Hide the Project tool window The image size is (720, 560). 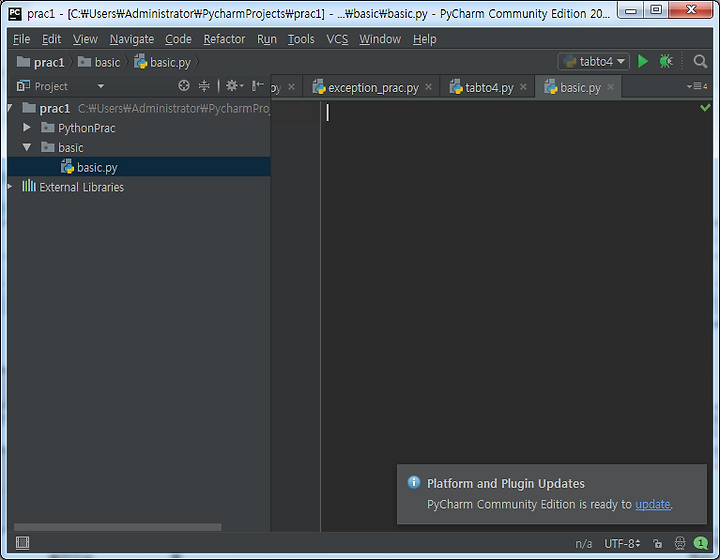(258, 85)
